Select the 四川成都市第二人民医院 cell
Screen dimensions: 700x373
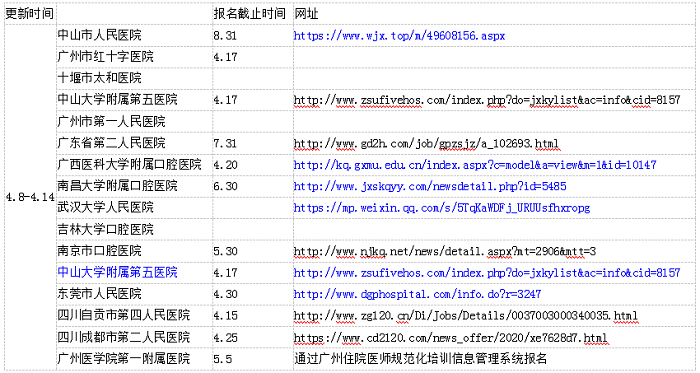[134, 337]
